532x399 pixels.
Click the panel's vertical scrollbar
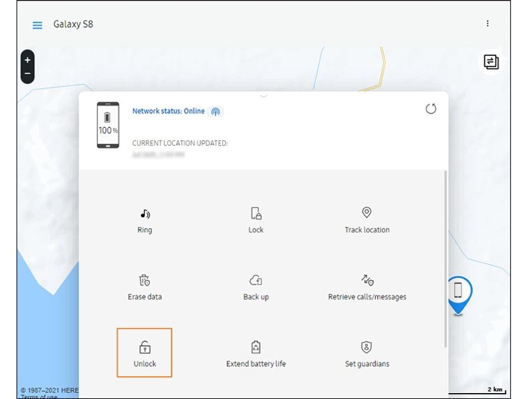point(446,259)
